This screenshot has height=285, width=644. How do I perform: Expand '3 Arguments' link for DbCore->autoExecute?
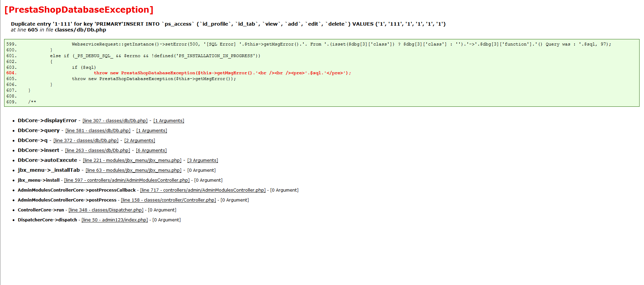pyautogui.click(x=203, y=160)
